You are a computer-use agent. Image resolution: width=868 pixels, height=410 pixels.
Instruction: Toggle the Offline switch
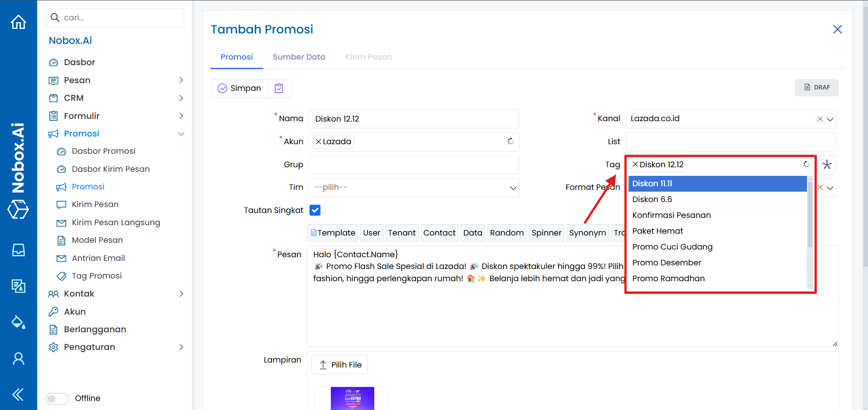pos(57,398)
